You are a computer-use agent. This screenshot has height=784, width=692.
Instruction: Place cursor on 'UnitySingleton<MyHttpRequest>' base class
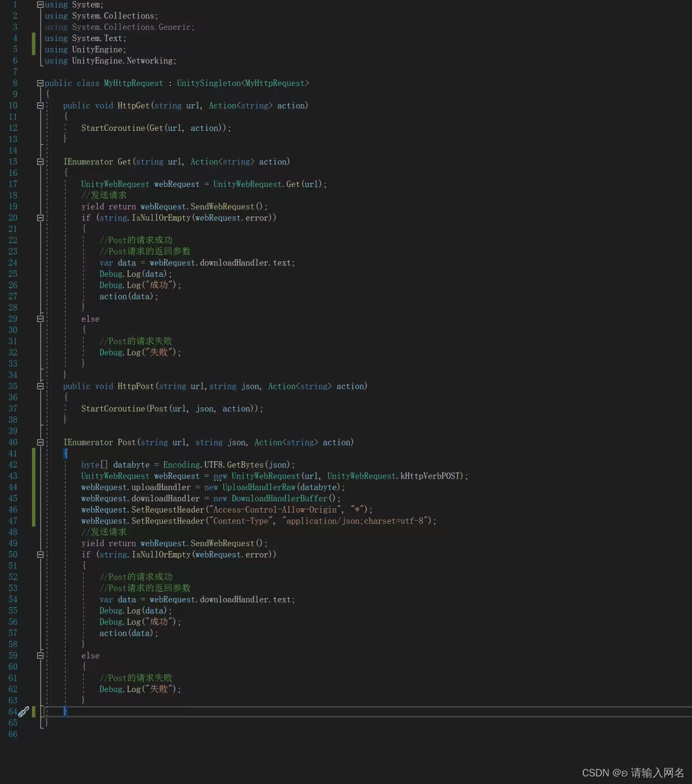(x=243, y=83)
